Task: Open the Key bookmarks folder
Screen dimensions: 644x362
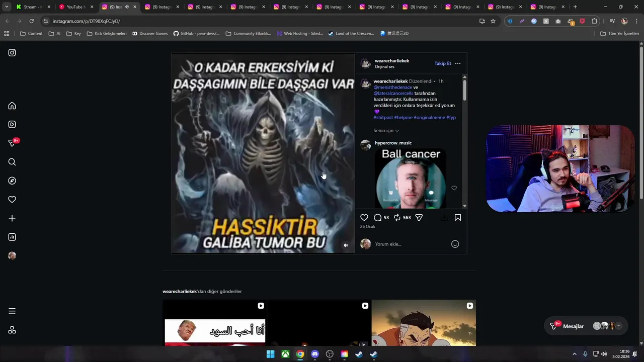Action: 73,34
